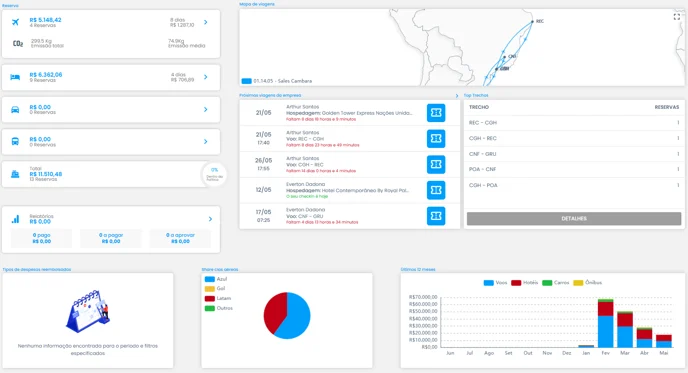
Task: Click the CO2 emissions icon
Action: click(x=18, y=43)
